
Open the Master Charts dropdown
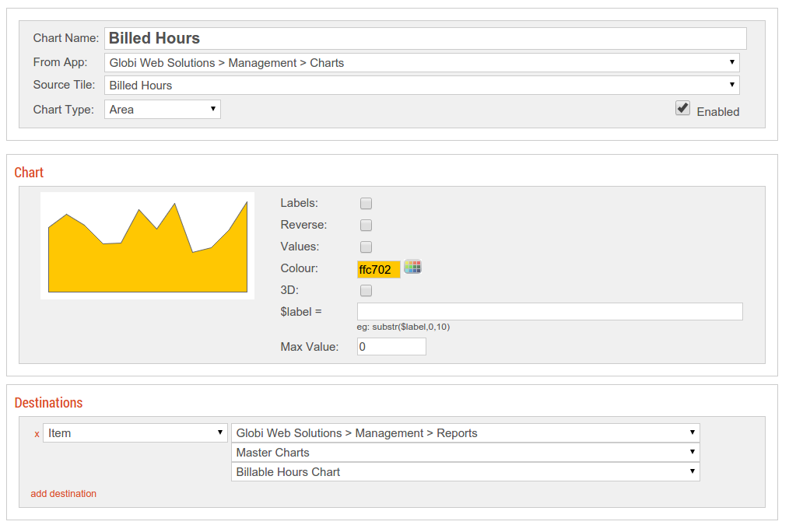click(x=465, y=453)
